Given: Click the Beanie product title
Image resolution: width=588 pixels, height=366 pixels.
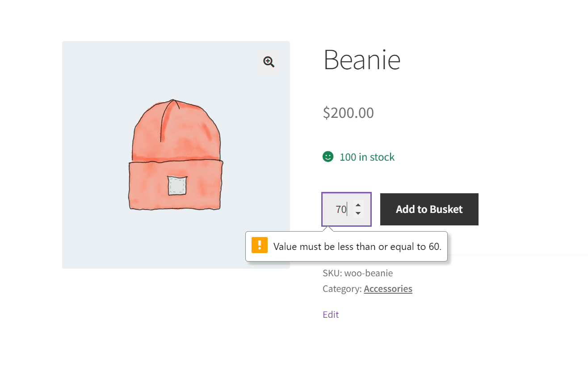Looking at the screenshot, I should click(x=361, y=59).
